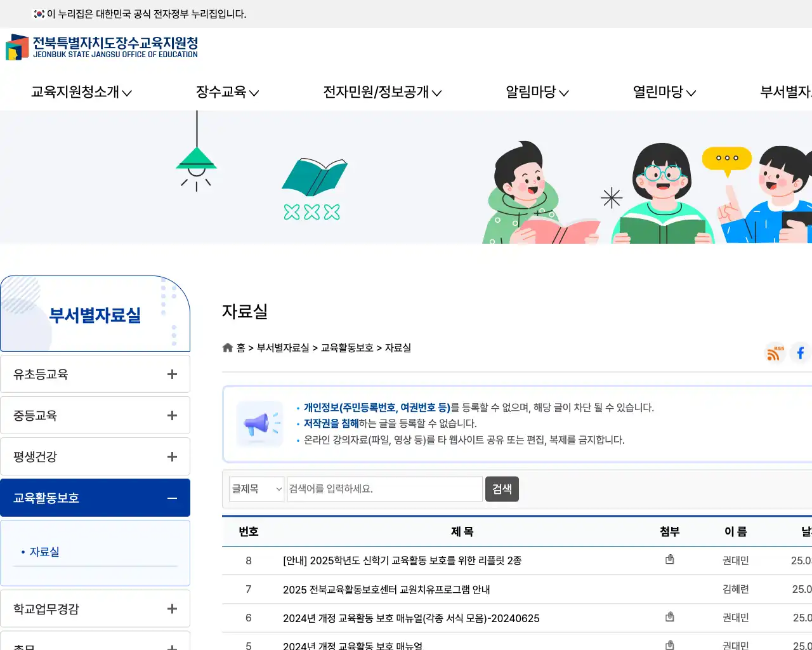Click 교육활동보호 breadcrumb link
This screenshot has width=812, height=650.
347,347
